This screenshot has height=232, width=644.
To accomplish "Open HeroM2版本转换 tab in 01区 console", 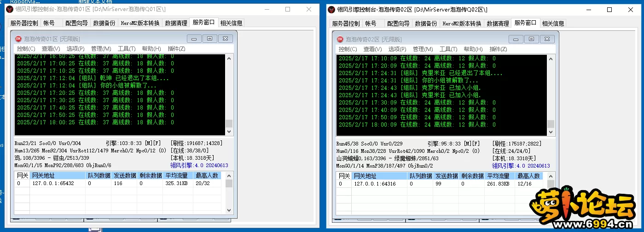I will [140, 23].
